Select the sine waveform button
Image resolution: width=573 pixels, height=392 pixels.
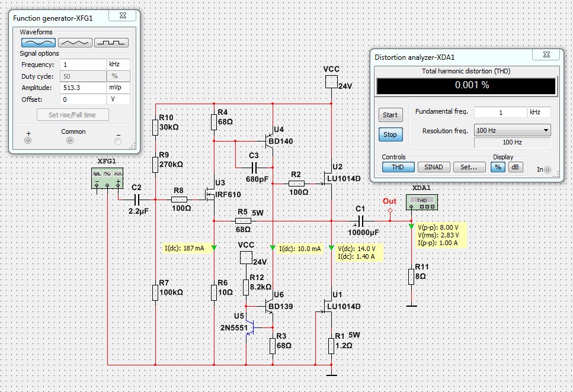point(39,43)
